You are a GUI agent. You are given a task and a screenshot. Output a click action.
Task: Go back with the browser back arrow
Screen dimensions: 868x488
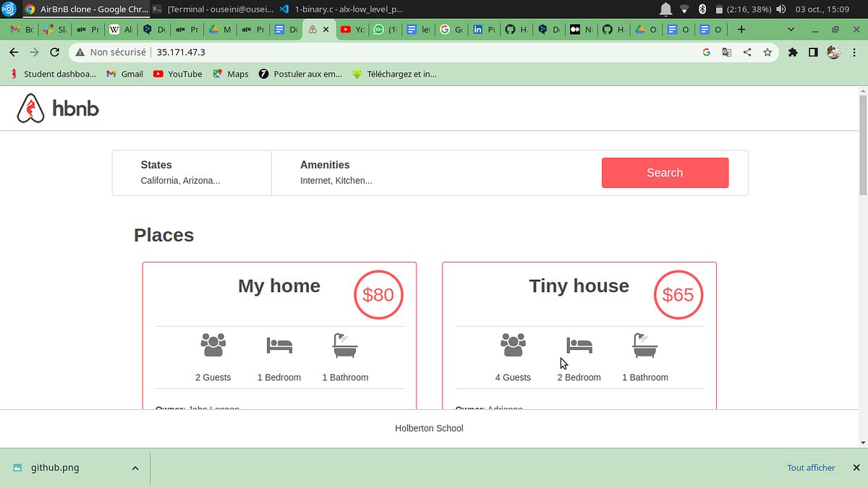point(14,52)
